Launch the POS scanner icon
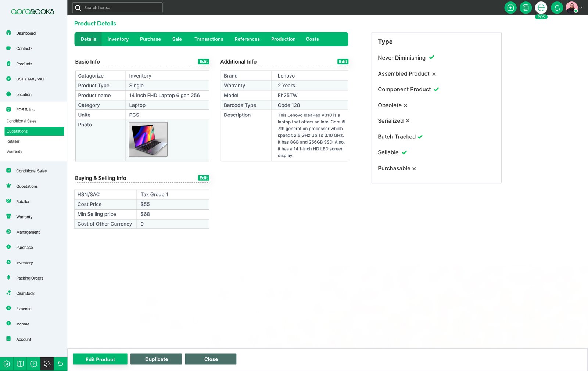588x371 pixels. [541, 8]
